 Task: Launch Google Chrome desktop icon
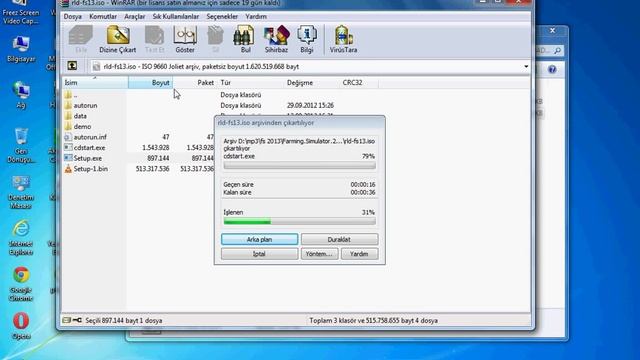pyautogui.click(x=21, y=284)
